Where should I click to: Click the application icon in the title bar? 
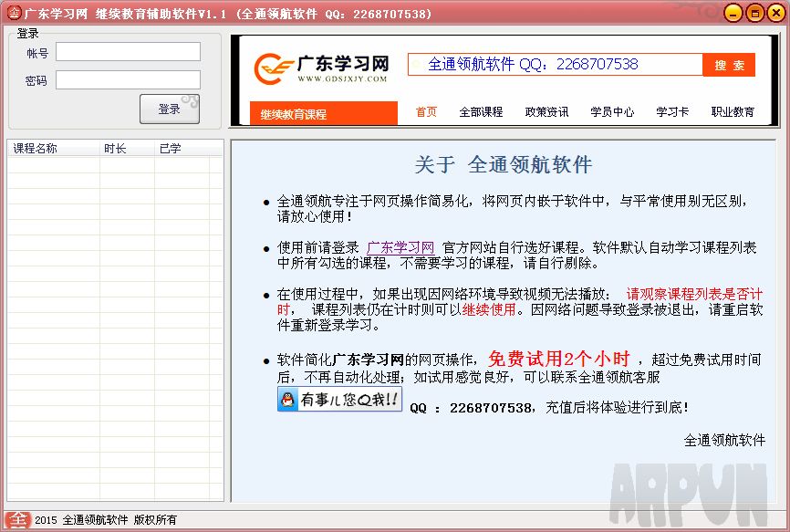[13, 13]
